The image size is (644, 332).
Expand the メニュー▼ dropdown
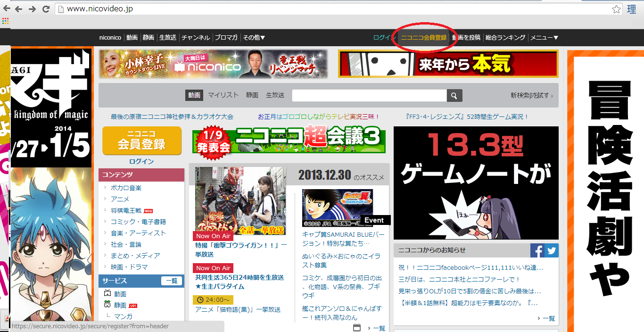pos(545,38)
